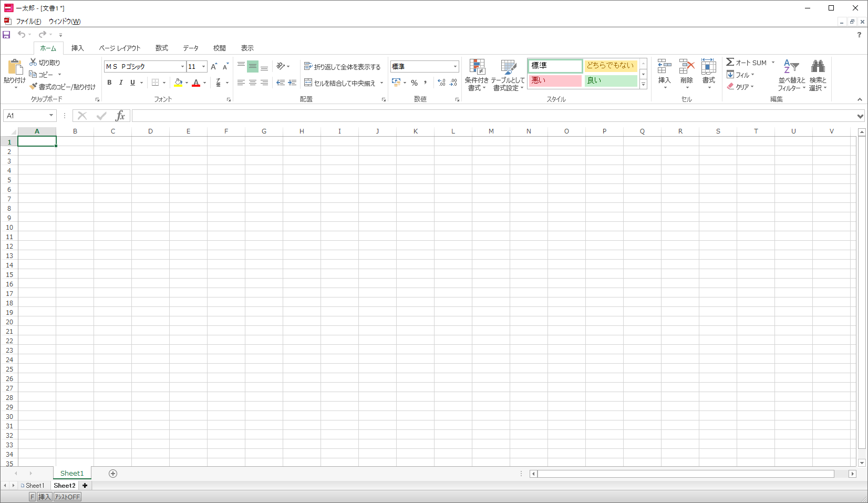Click the insert function fx icon
This screenshot has height=503, width=868.
(120, 116)
